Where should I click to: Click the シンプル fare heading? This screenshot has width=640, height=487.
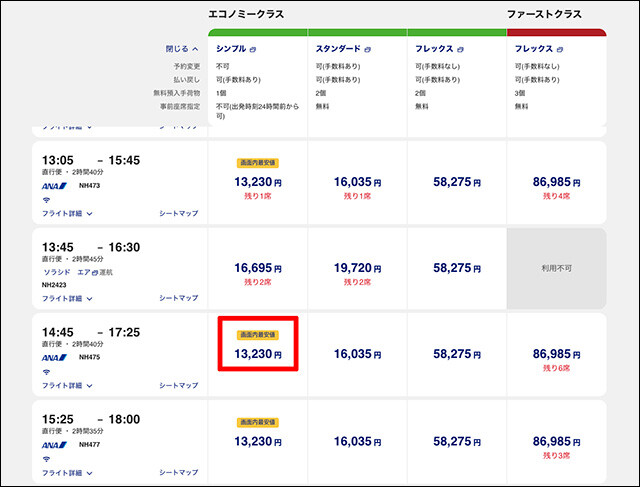coord(231,49)
